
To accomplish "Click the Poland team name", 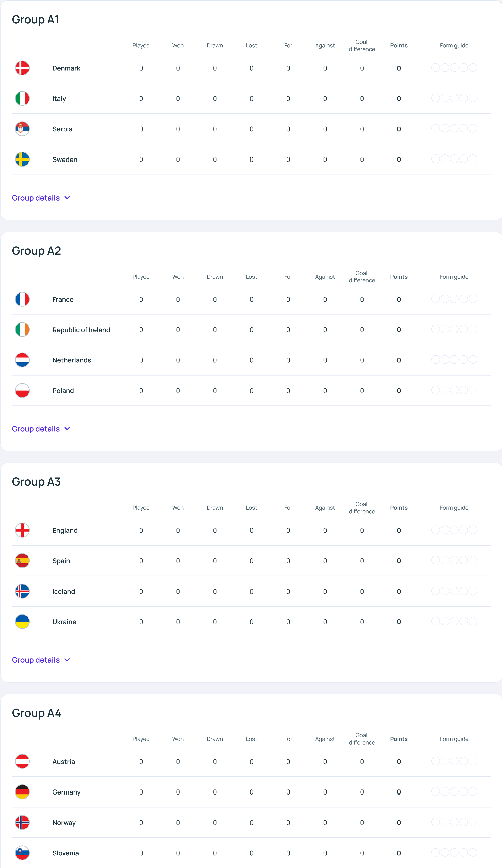I will click(63, 391).
